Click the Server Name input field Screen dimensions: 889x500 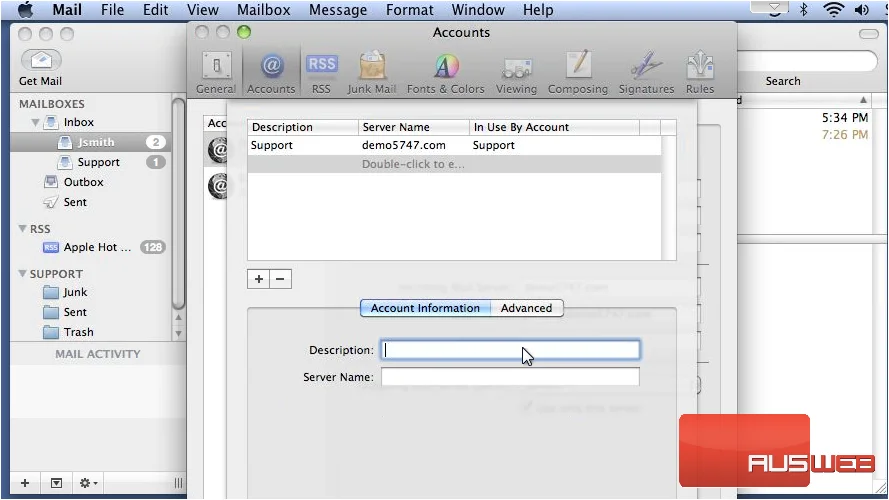click(x=510, y=377)
